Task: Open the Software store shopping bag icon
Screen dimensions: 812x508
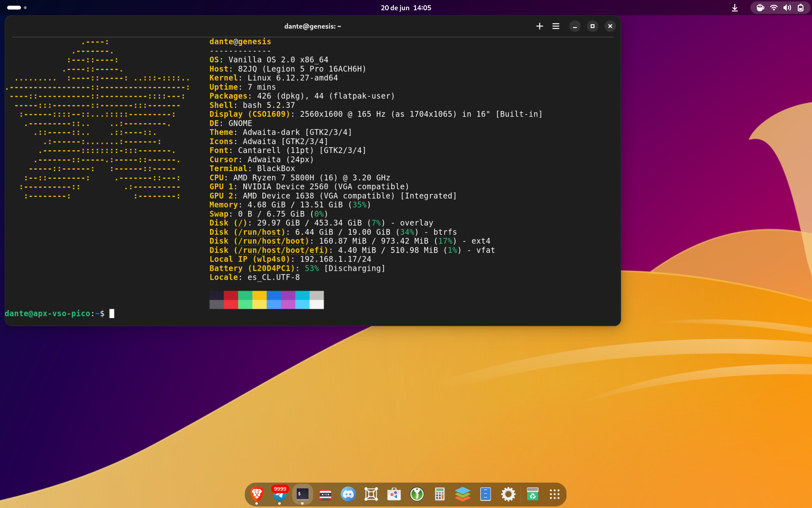Action: click(x=394, y=494)
